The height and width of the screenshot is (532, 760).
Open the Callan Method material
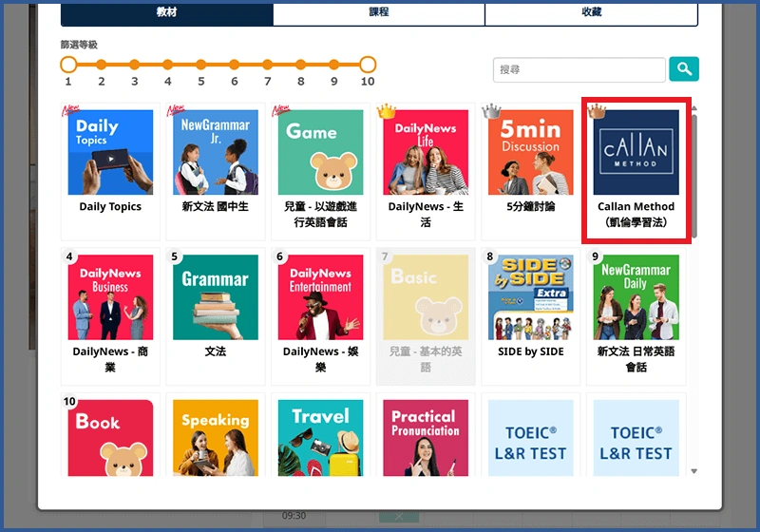(636, 172)
